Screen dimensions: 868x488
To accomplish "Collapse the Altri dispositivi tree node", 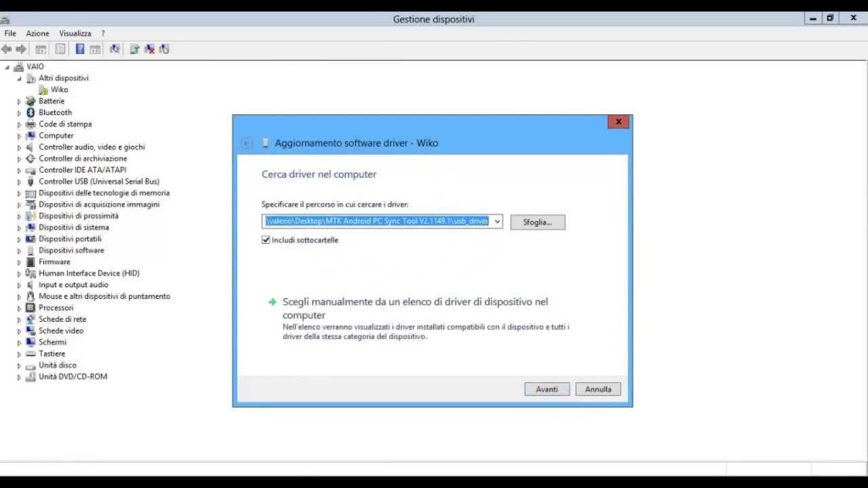I will click(x=19, y=78).
